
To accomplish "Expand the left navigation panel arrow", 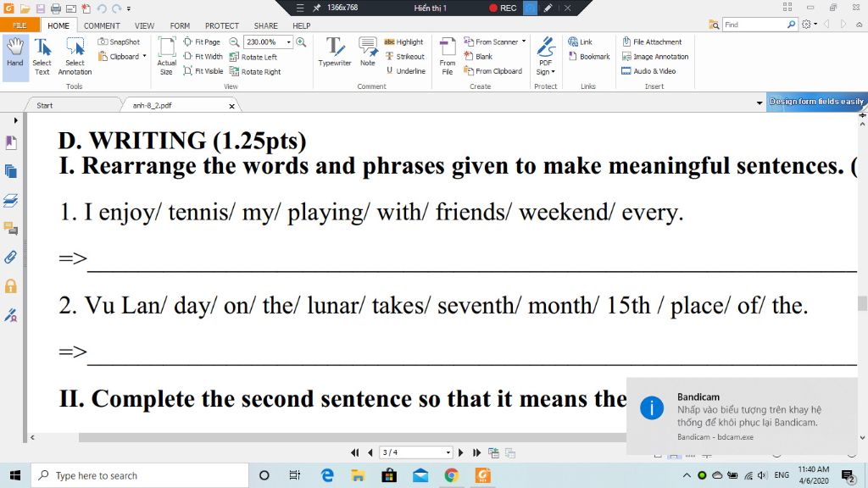I will tap(15, 120).
